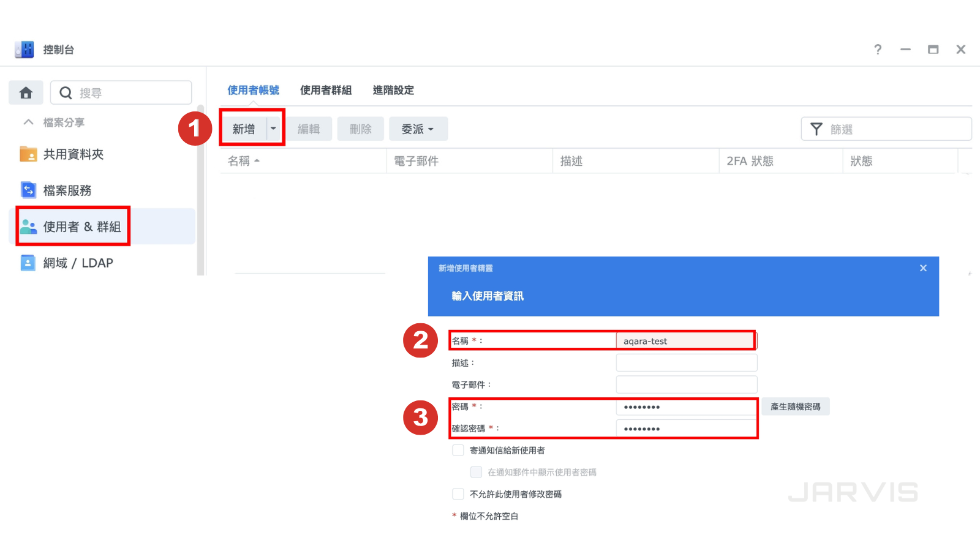Select the User & Group (使用者 & 群組) icon

(x=28, y=227)
